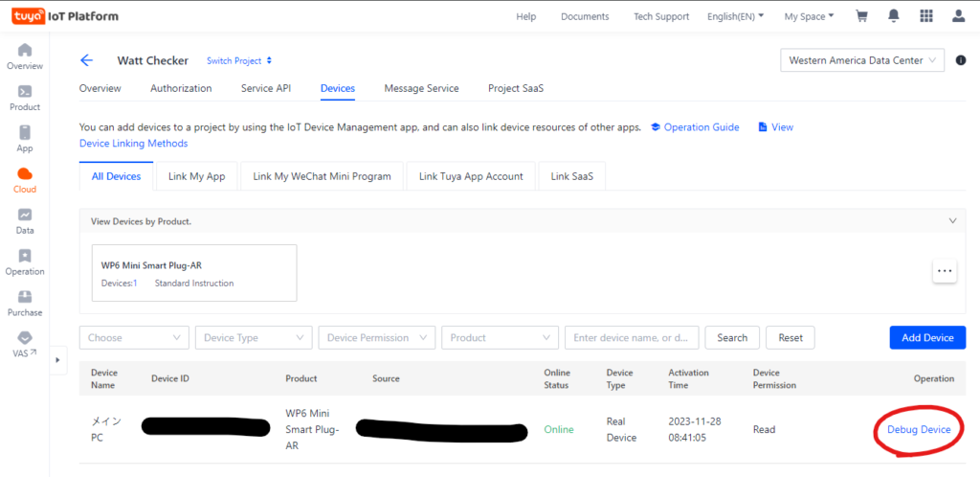The height and width of the screenshot is (477, 980).
Task: Select the Link Tuya App Account tab
Action: 470,176
